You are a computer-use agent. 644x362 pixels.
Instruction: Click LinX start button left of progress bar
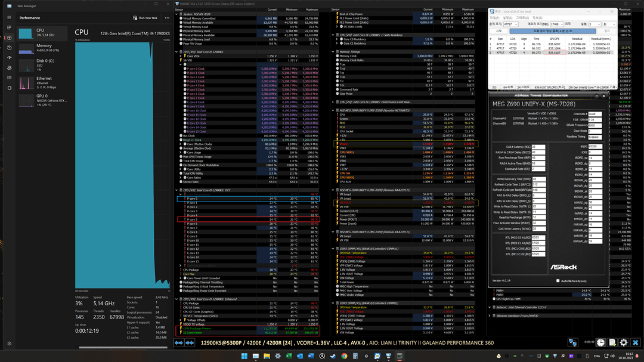pyautogui.click(x=499, y=31)
